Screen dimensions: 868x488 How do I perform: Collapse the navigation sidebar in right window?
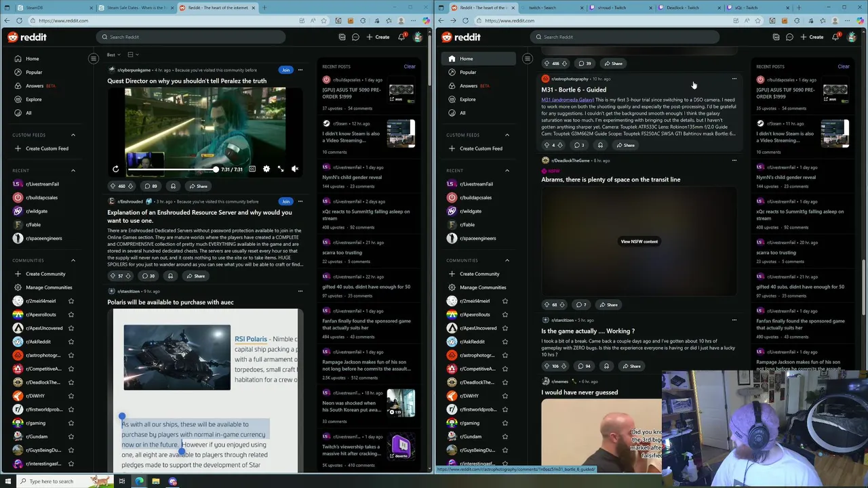pos(528,58)
